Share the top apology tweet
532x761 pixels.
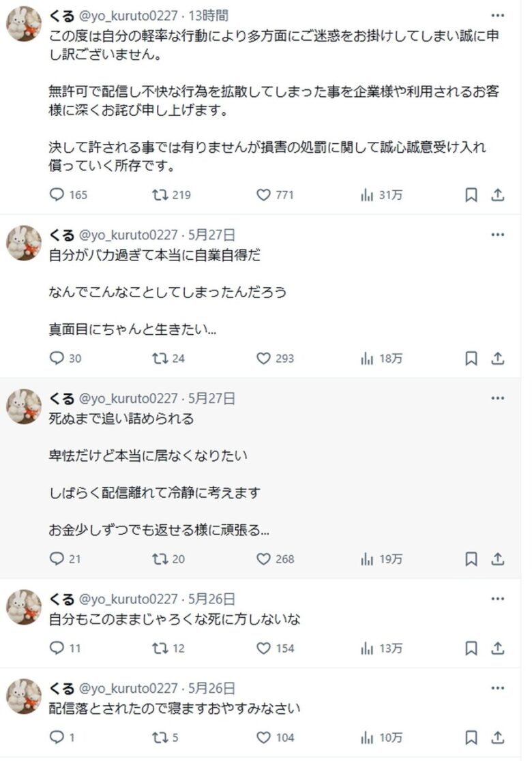(498, 195)
